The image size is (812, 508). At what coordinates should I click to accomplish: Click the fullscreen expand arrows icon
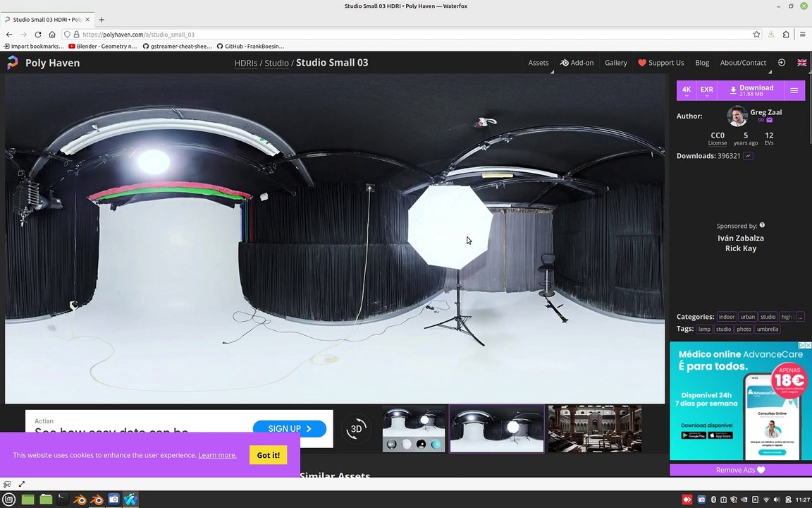[22, 484]
